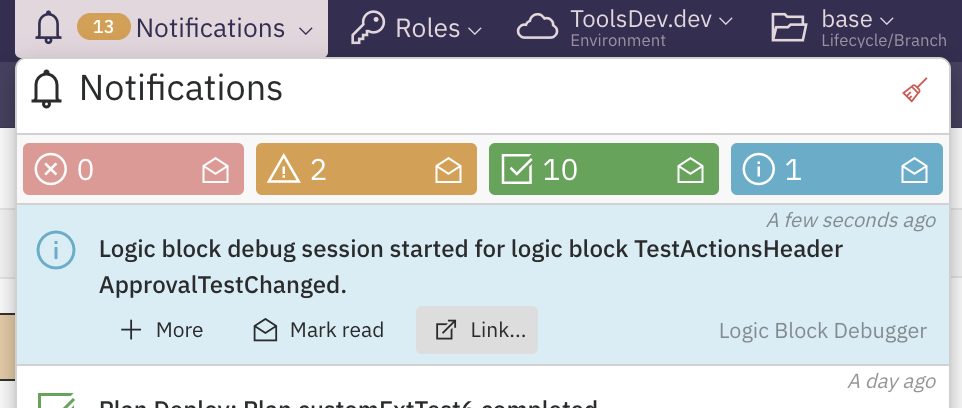
Task: Mark all success notifications as read
Action: [x=690, y=171]
